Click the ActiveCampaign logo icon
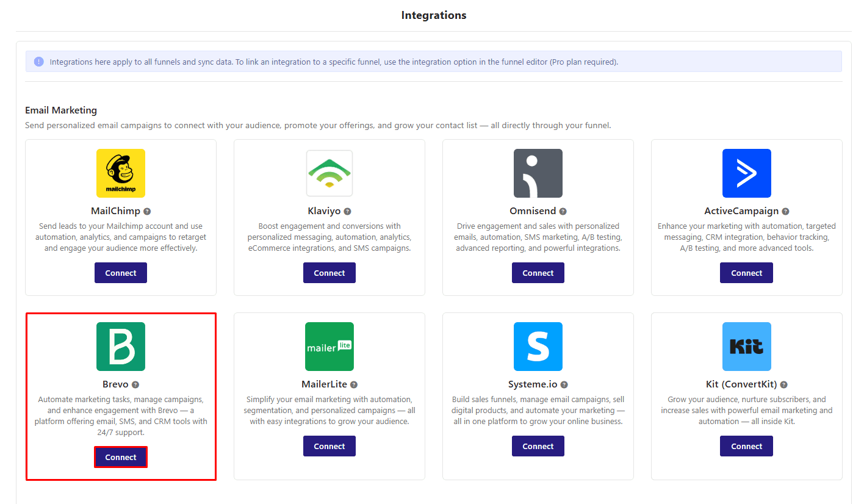 746,173
